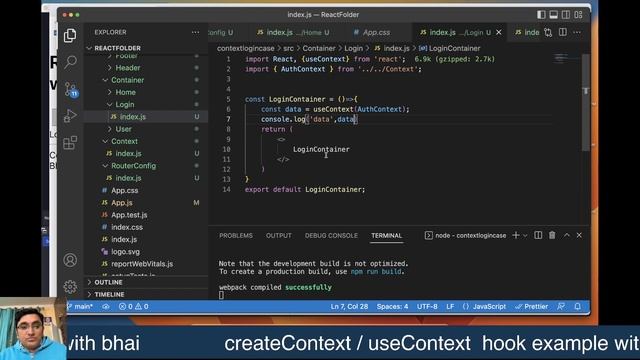This screenshot has width=640, height=360.
Task: Change encoding via UTF-8 status item
Action: (x=427, y=306)
